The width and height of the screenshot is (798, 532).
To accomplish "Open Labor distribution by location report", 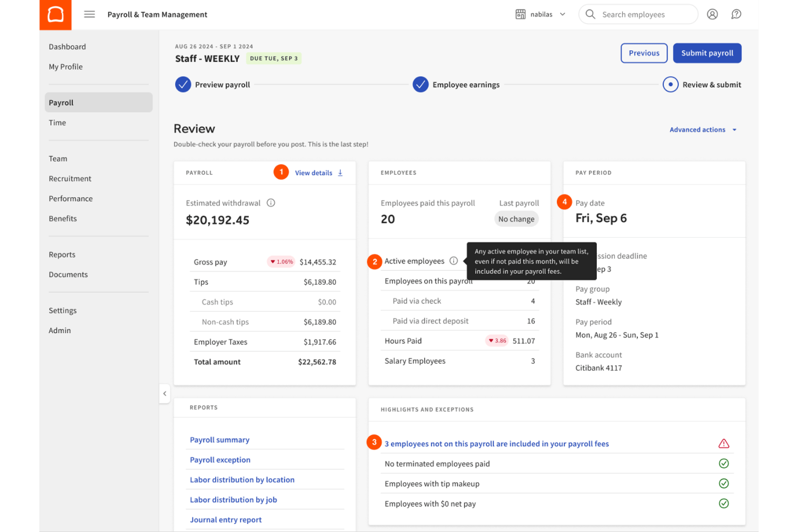I will pos(242,480).
